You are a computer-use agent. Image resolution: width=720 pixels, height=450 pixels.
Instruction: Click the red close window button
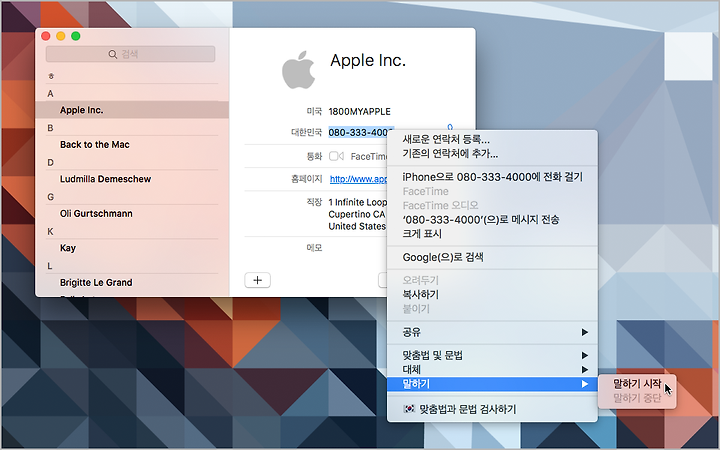[45, 36]
